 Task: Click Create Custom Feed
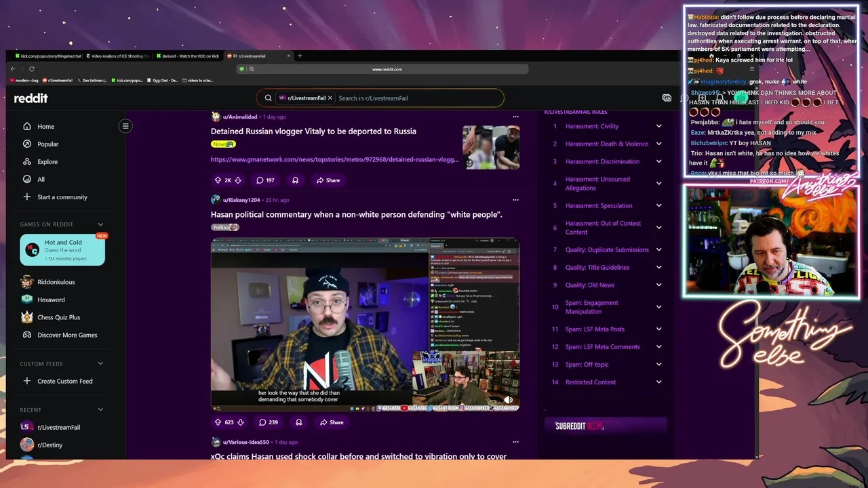pos(65,381)
